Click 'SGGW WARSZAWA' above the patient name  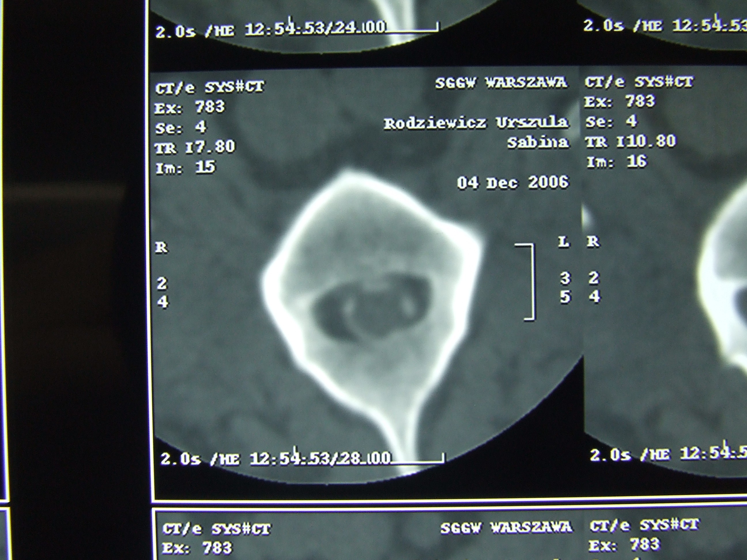point(501,83)
